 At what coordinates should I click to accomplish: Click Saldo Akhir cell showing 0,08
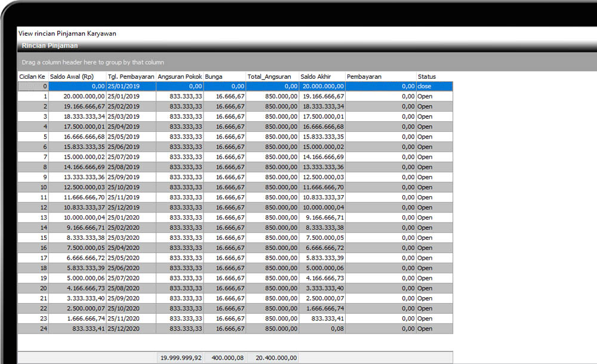coord(322,329)
